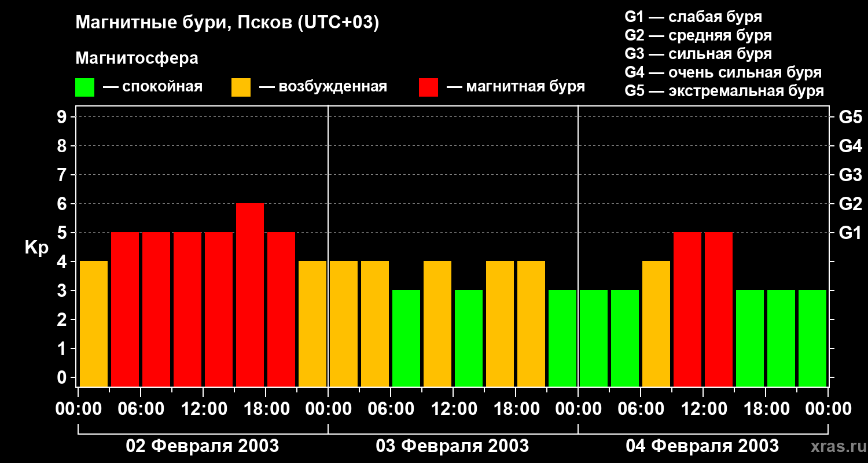Click the '0' tick label on Kp axis
This screenshot has height=463, width=868.
63,377
